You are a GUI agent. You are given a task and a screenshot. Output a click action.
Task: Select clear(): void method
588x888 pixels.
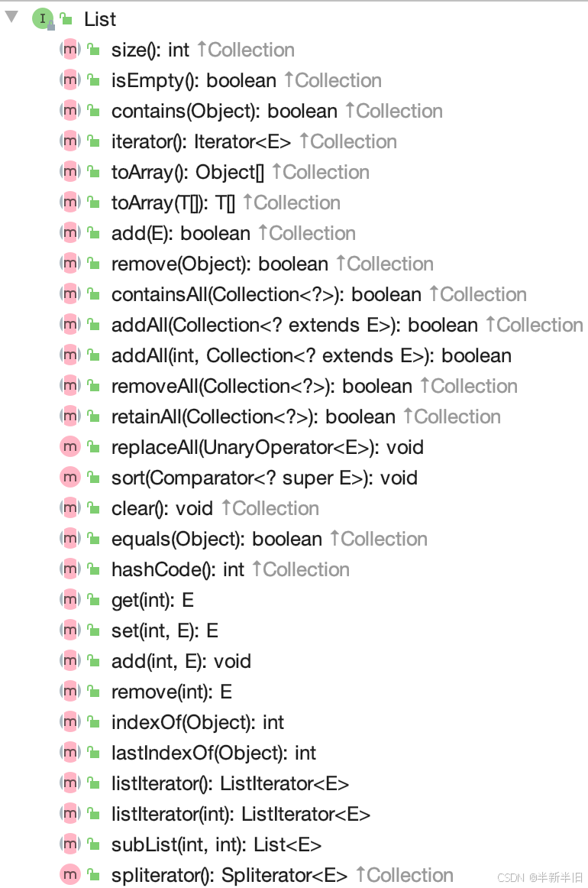click(x=162, y=508)
